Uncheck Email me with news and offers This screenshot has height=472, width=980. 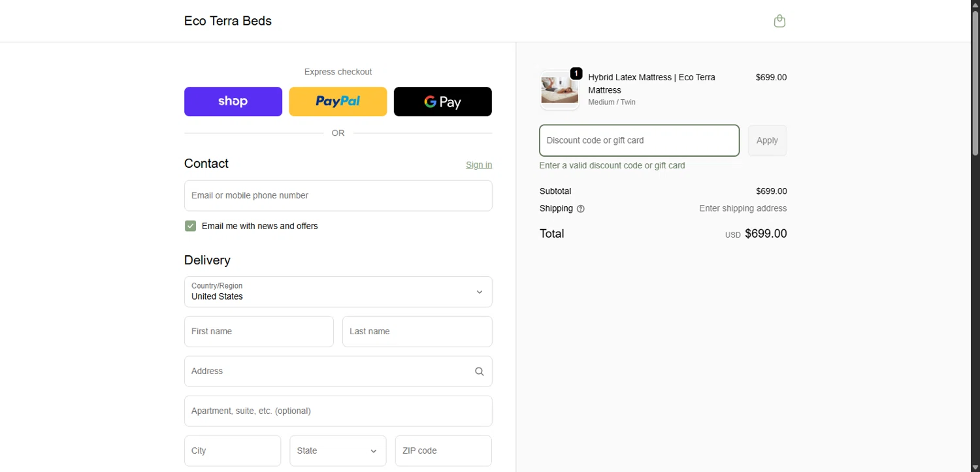[190, 226]
